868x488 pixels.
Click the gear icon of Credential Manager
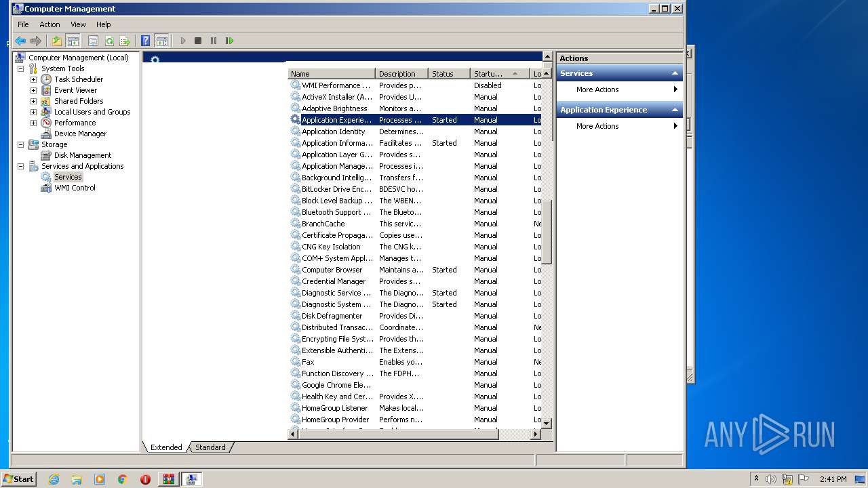pos(295,281)
